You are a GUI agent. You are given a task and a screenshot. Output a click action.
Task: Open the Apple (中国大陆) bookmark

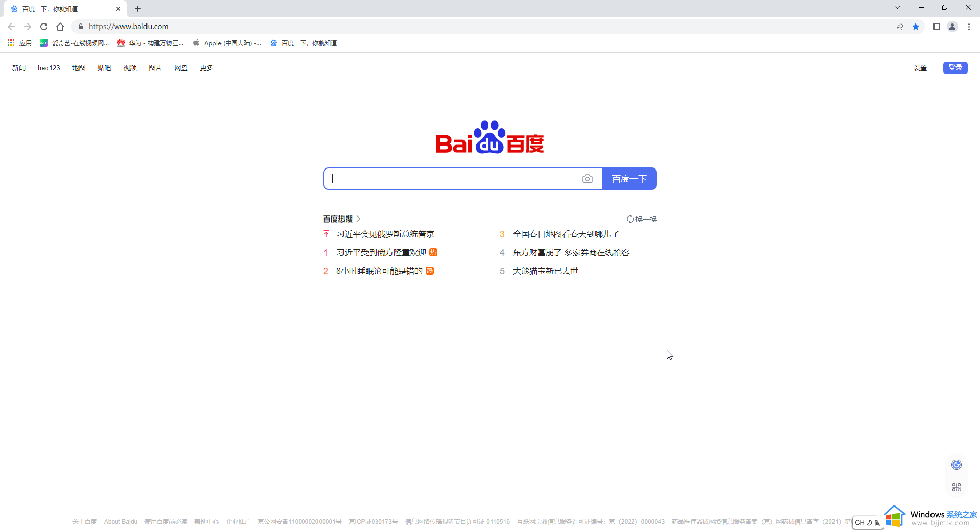tap(227, 43)
